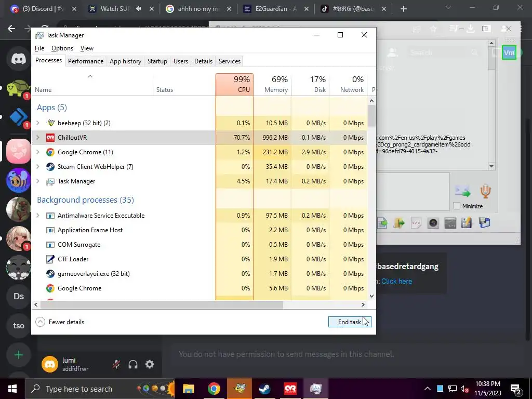Image resolution: width=532 pixels, height=399 pixels.
Task: Click the dark window icon in BeeBEEP toolbar
Action: [x=450, y=223]
